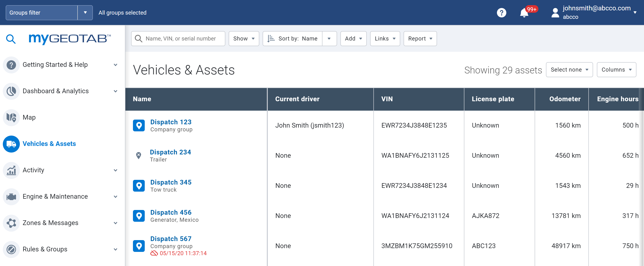Click the sidebar search magnifier icon
This screenshot has height=266, width=644.
pyautogui.click(x=11, y=39)
